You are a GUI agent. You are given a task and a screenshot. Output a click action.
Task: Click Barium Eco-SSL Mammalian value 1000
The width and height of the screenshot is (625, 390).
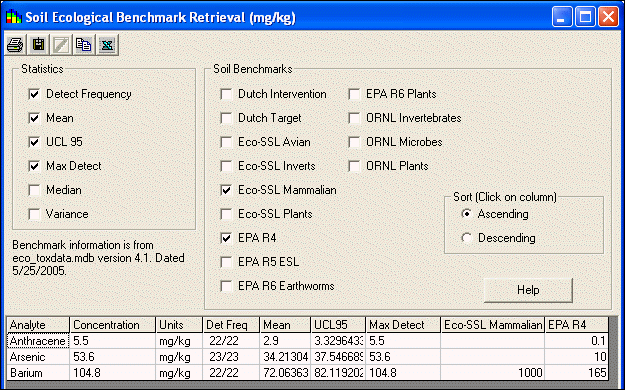click(493, 373)
